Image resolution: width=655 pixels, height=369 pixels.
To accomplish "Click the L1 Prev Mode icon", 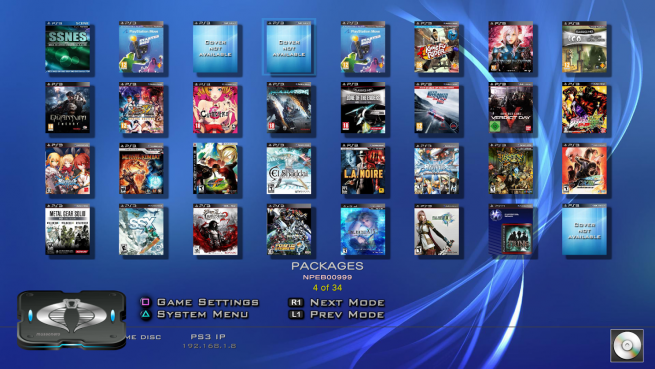I will tap(296, 314).
